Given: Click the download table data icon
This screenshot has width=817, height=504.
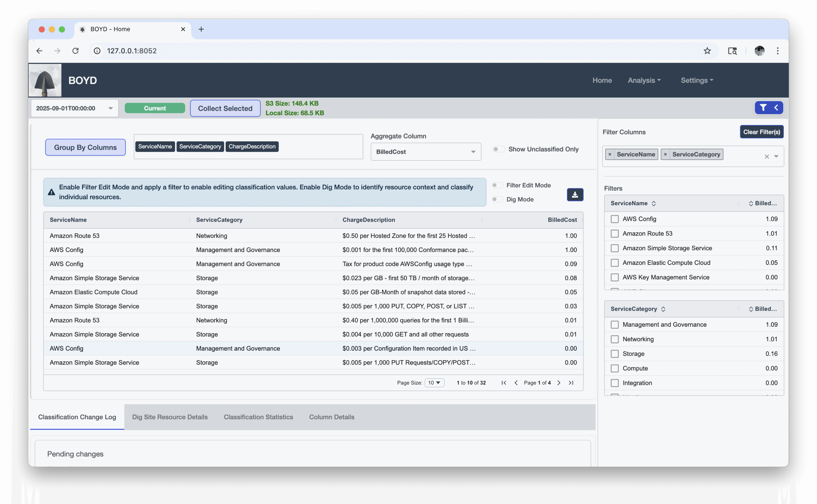Looking at the screenshot, I should click(x=575, y=195).
